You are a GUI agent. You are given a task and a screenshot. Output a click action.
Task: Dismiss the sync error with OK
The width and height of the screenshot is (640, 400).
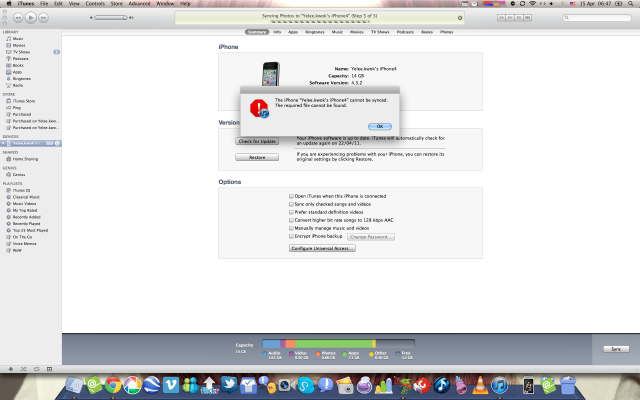point(380,127)
